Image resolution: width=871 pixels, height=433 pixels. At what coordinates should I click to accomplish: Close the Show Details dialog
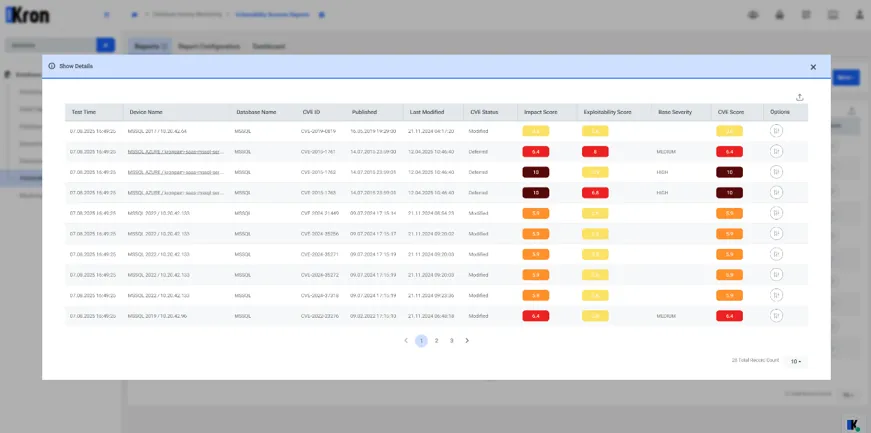[x=813, y=67]
